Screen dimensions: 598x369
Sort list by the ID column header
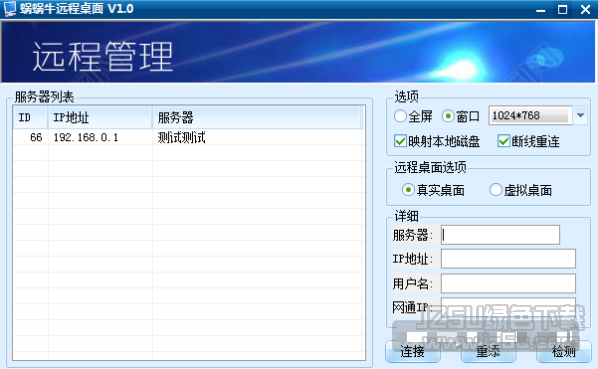pyautogui.click(x=31, y=117)
